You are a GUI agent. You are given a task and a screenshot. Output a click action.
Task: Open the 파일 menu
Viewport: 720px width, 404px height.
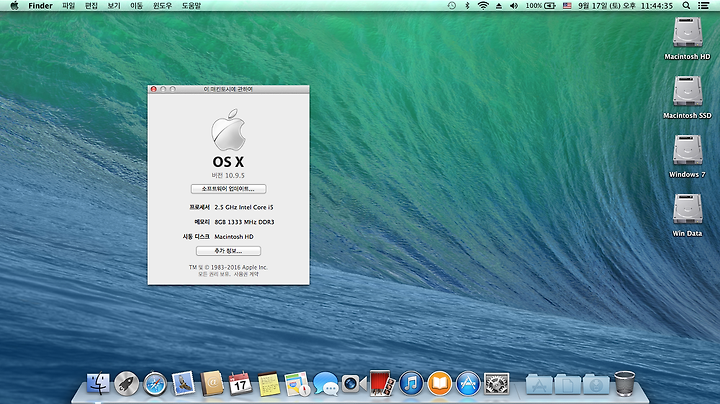point(68,6)
